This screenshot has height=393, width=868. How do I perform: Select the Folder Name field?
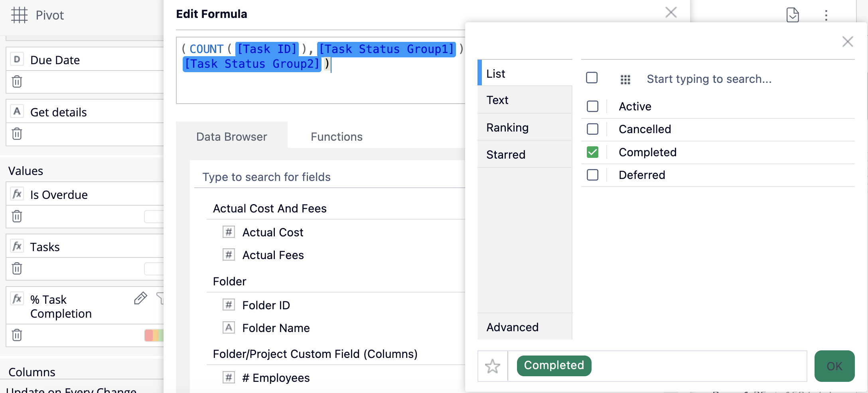(276, 328)
